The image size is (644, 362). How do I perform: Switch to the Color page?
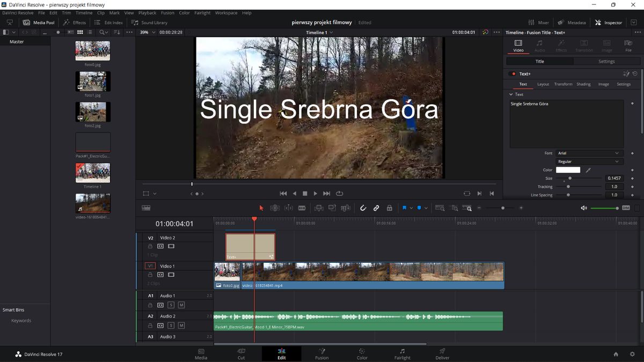[x=362, y=354]
